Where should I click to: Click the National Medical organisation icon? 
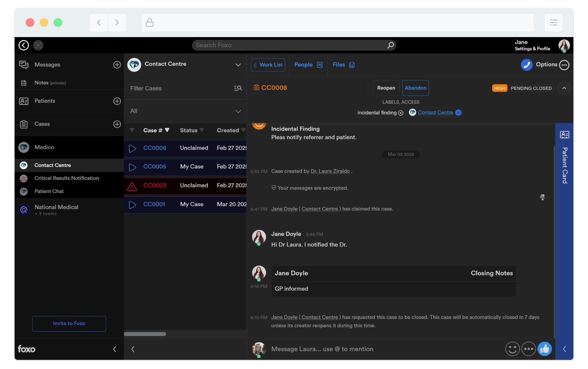point(24,210)
